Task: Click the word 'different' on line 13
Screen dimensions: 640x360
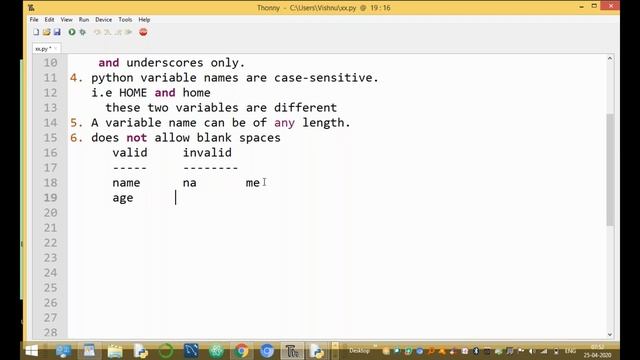Action: [x=305, y=108]
